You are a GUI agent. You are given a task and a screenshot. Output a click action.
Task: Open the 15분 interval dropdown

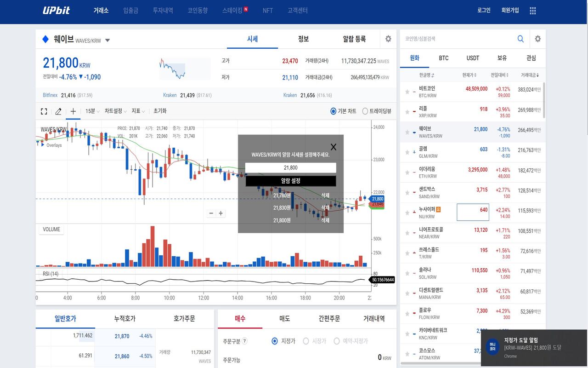coord(92,111)
